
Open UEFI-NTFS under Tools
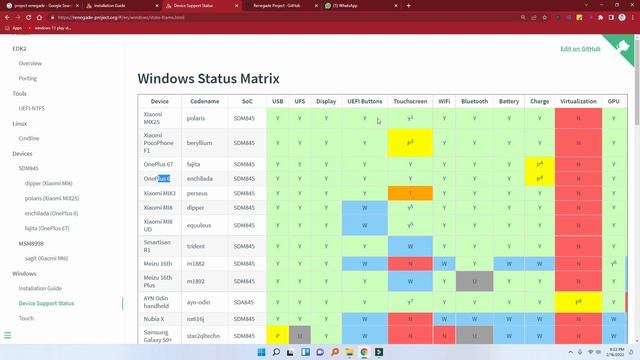(31, 108)
